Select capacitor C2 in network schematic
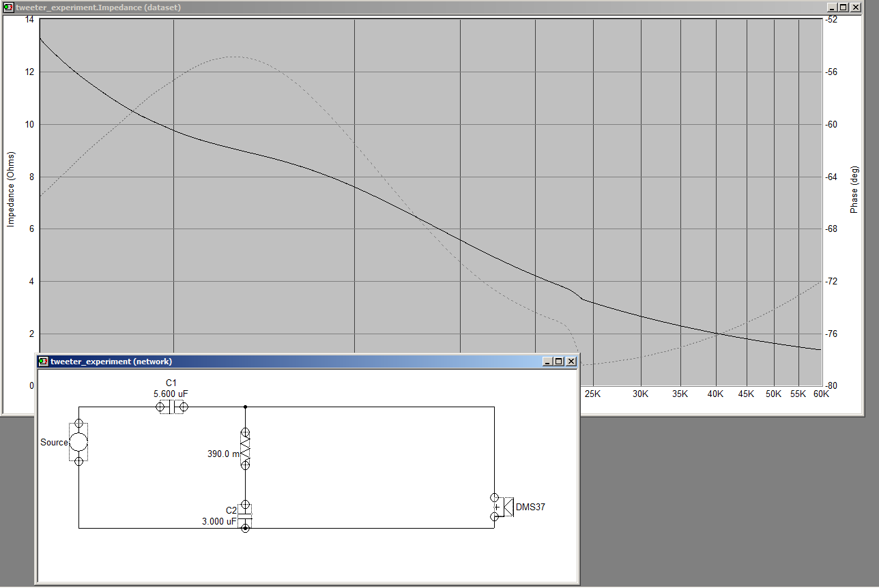Image resolution: width=879 pixels, height=588 pixels. coord(246,518)
